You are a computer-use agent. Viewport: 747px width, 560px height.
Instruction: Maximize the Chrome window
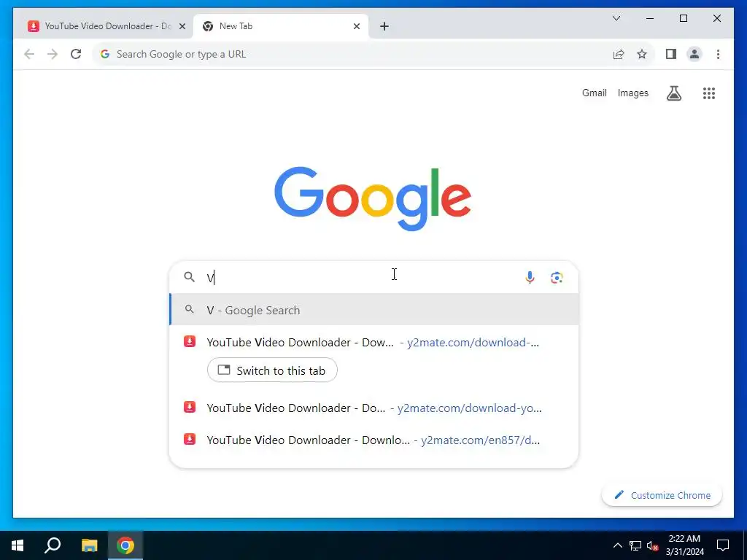tap(683, 18)
